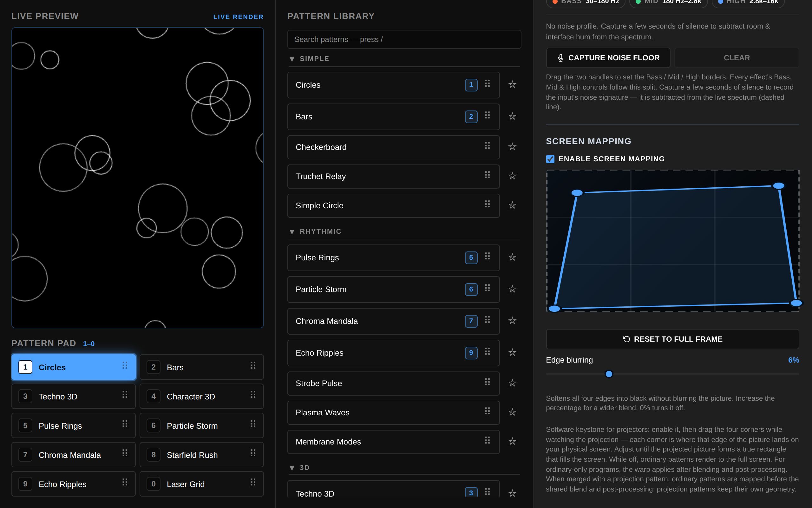Click Capture Noise Floor button
The width and height of the screenshot is (812, 508).
(608, 58)
